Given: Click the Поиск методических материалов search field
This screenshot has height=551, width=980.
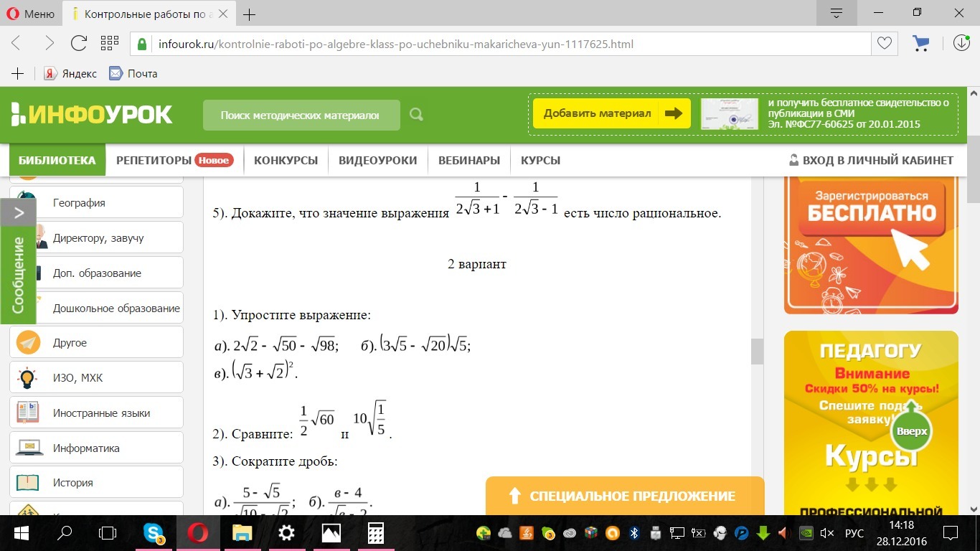Looking at the screenshot, I should tap(300, 115).
